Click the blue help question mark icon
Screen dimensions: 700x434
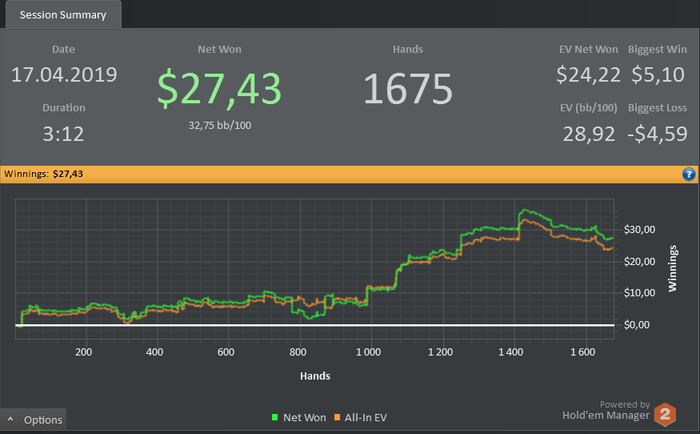[x=689, y=174]
